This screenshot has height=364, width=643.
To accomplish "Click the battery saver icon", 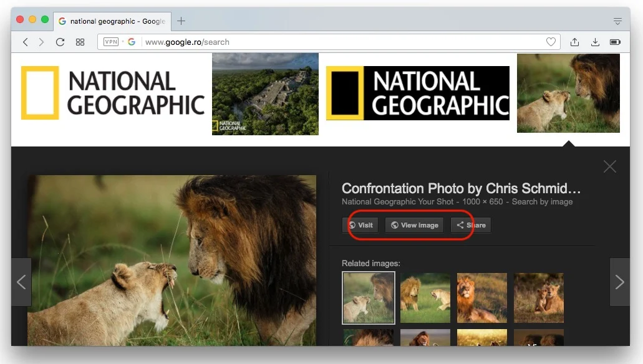I will [x=615, y=42].
